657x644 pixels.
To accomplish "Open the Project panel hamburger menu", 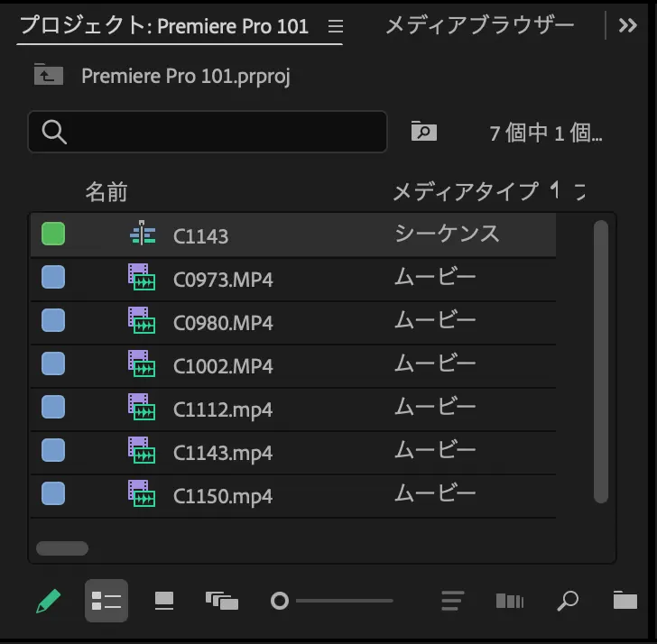I will pos(336,26).
